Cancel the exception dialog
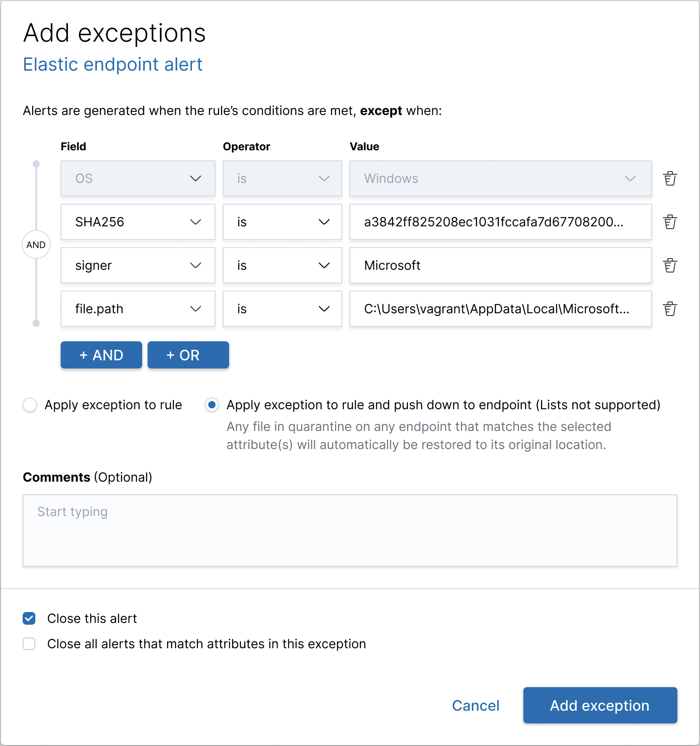This screenshot has width=700, height=746. coord(475,705)
